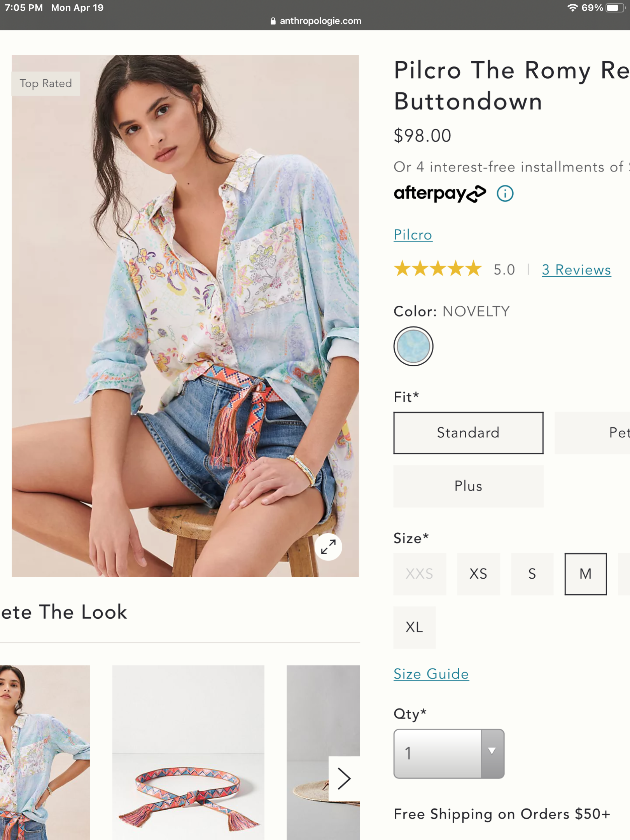Open the Qty dropdown arrow
The width and height of the screenshot is (630, 840).
[492, 753]
